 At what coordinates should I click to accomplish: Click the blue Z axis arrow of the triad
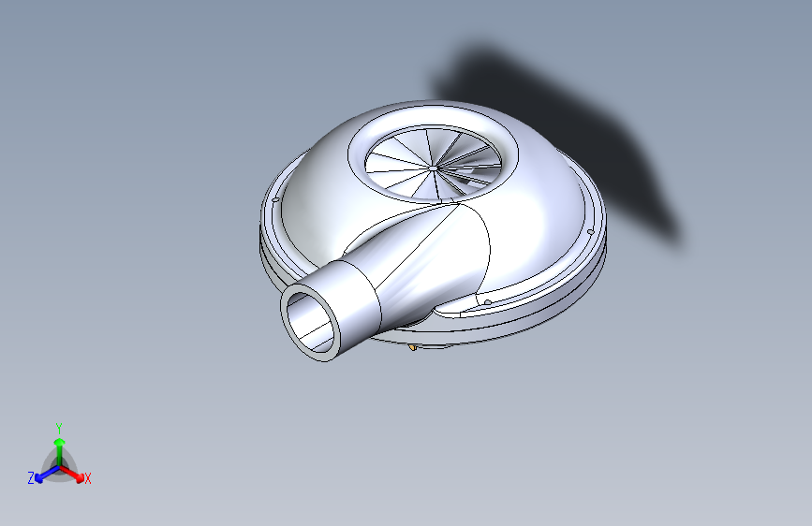47,475
